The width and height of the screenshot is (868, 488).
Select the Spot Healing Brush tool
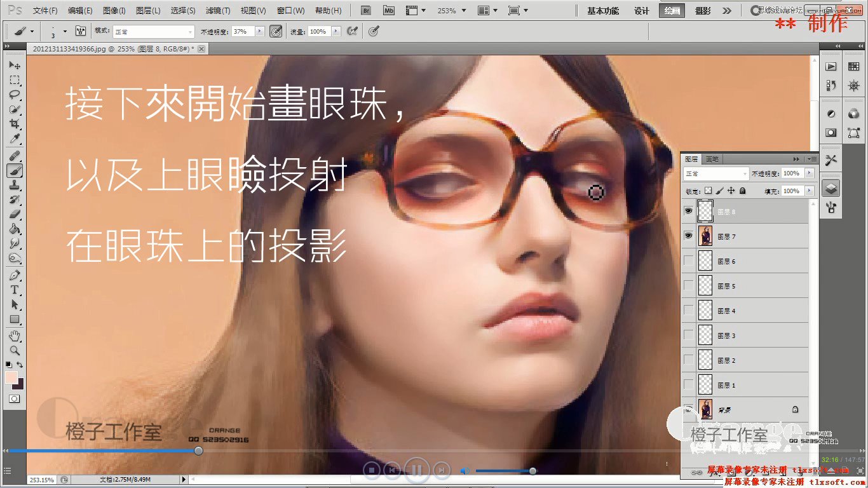[x=15, y=156]
